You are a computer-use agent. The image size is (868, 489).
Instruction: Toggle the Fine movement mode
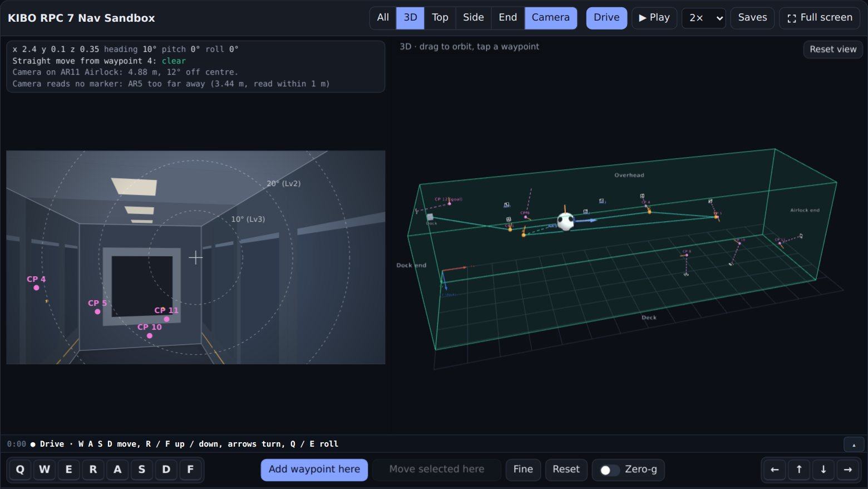[x=523, y=470]
